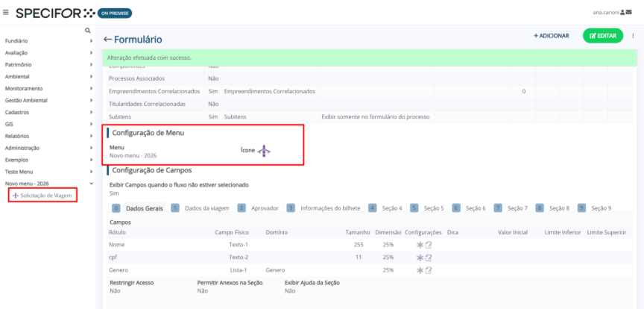Click the Nome field label in table
644x309 pixels.
116,245
